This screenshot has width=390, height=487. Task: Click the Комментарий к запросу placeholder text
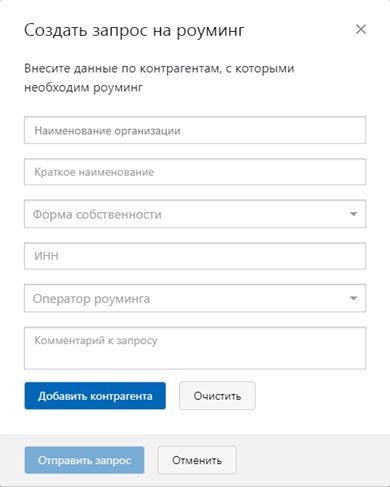pos(96,341)
